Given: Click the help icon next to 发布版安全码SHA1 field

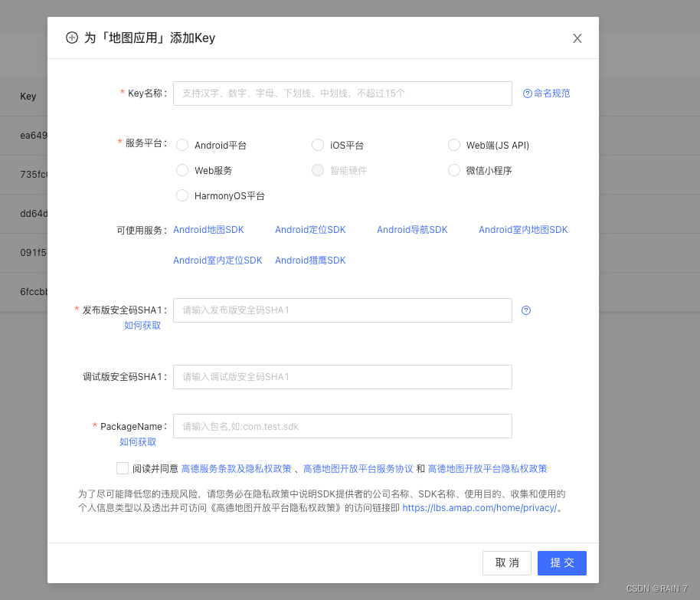Looking at the screenshot, I should click(x=525, y=310).
